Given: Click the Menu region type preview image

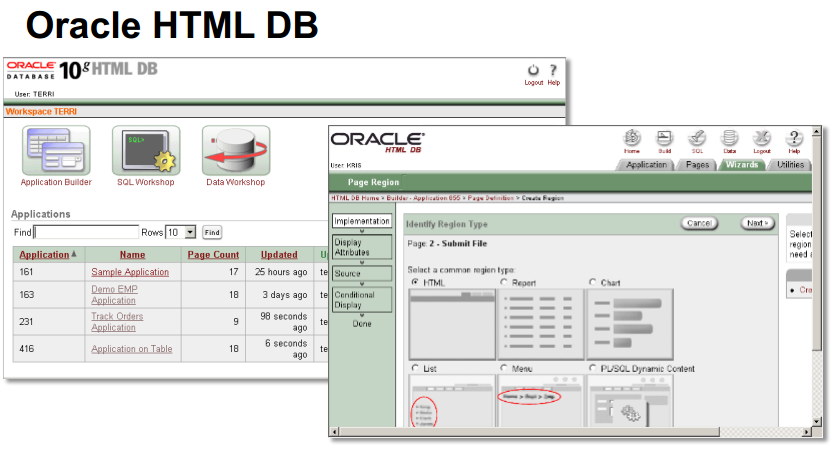Looking at the screenshot, I should pos(541,400).
